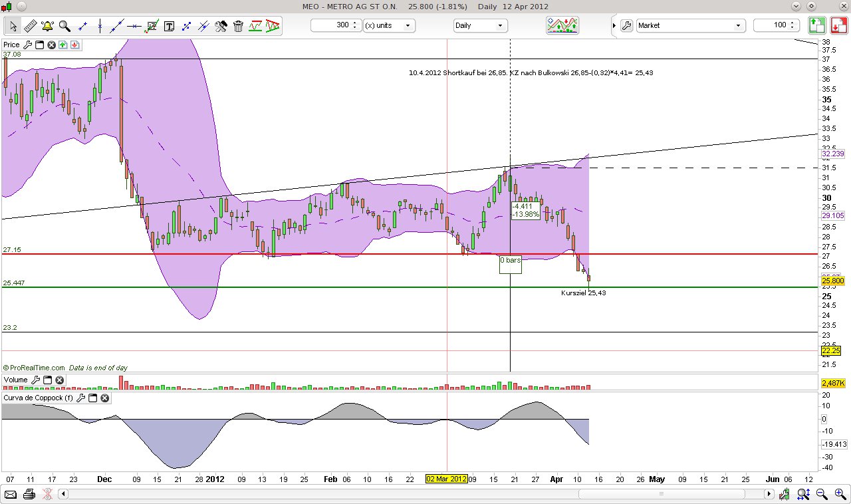This screenshot has width=851, height=504.
Task: Activate the zoom magnifier tool
Action: [64, 25]
